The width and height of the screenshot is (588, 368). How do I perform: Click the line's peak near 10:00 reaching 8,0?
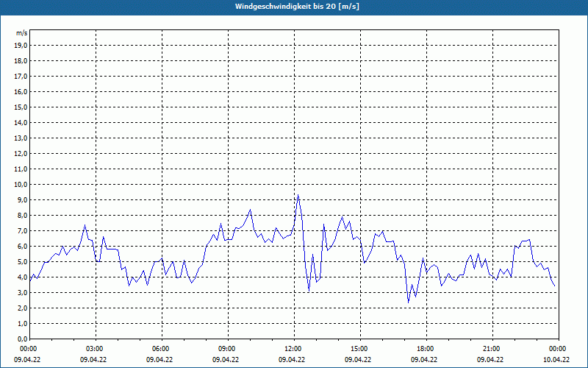pyautogui.click(x=250, y=210)
